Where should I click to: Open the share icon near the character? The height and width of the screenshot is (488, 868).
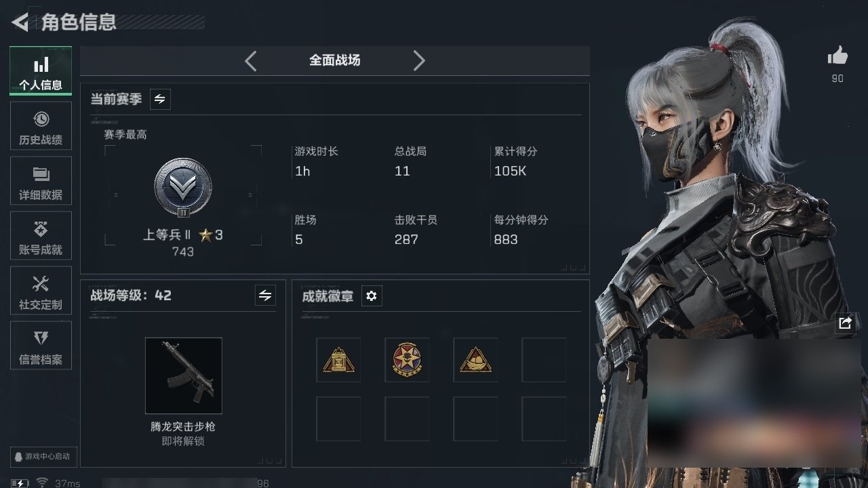coord(845,323)
